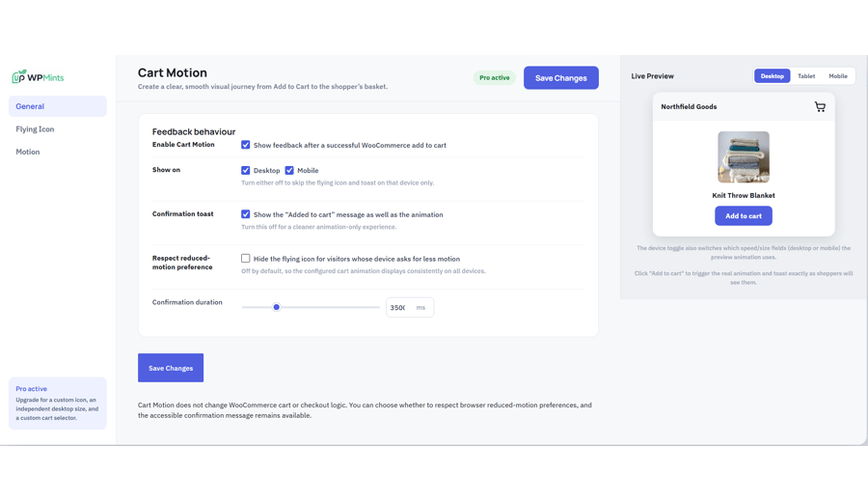Click the Knit Throw Blanket product image
Screen dimensions: 868x502
click(744, 157)
